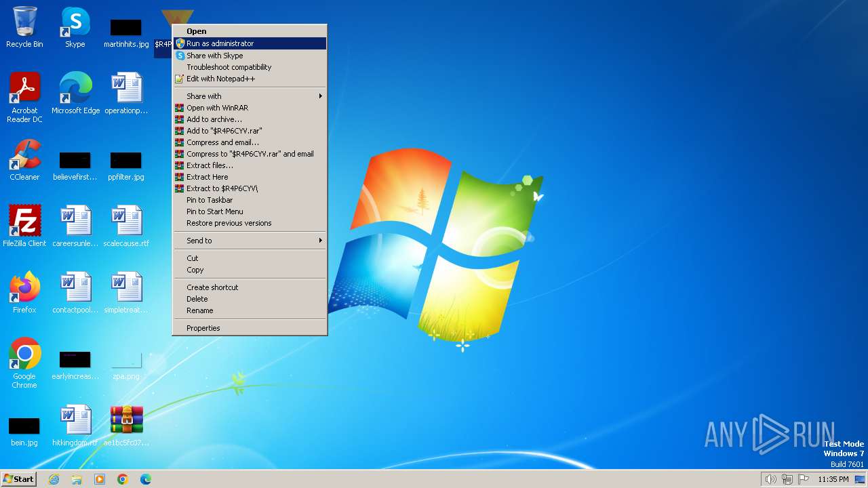Select the Google Chrome desktop shortcut
Viewport: 868px width, 488px height.
pyautogui.click(x=24, y=363)
